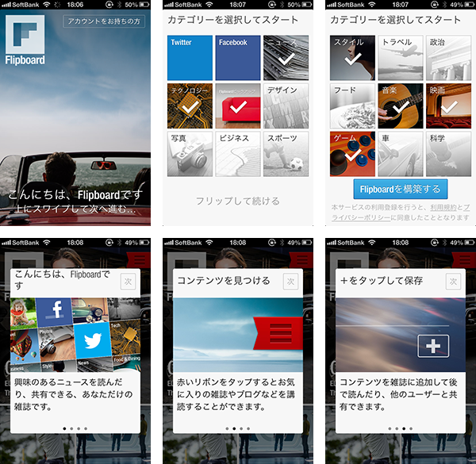Uncheck the 映画 theater tile

pyautogui.click(x=449, y=106)
